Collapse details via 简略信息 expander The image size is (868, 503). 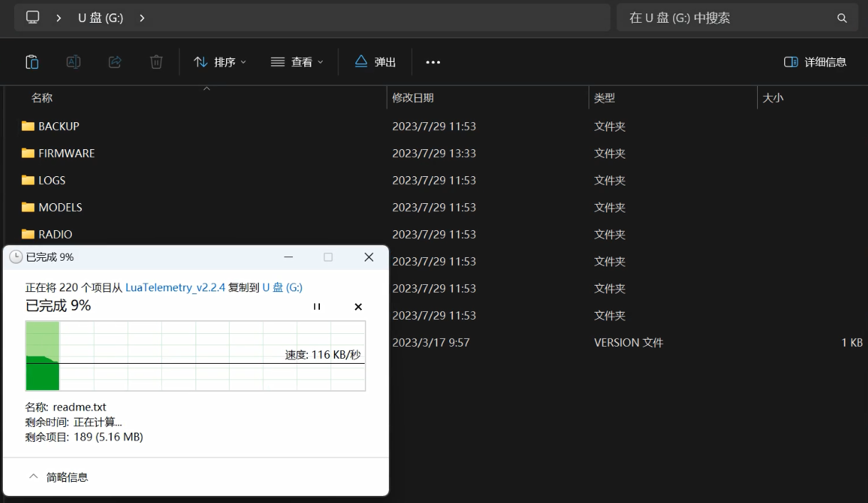(x=59, y=477)
